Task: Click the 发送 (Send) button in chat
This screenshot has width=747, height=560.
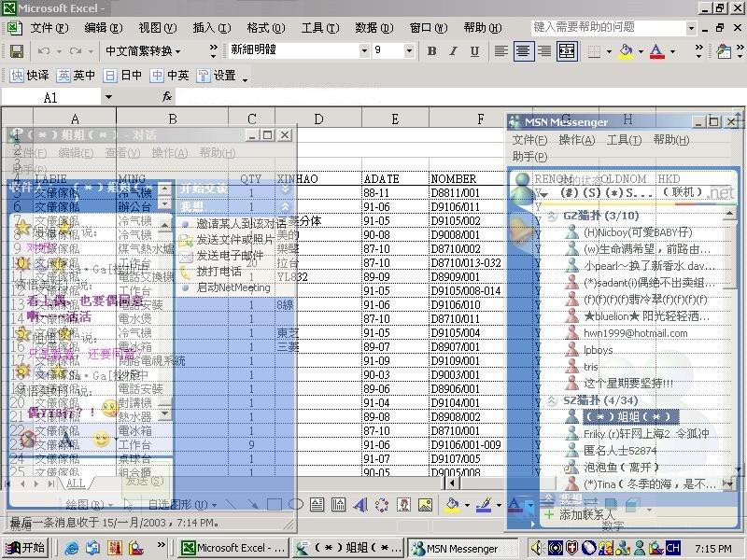Action: (x=143, y=481)
